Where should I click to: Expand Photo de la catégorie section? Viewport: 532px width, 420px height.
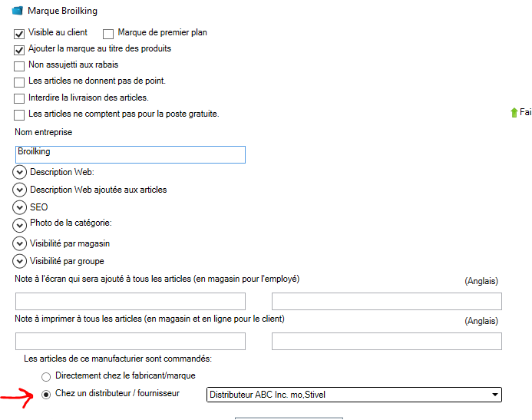pyautogui.click(x=19, y=225)
